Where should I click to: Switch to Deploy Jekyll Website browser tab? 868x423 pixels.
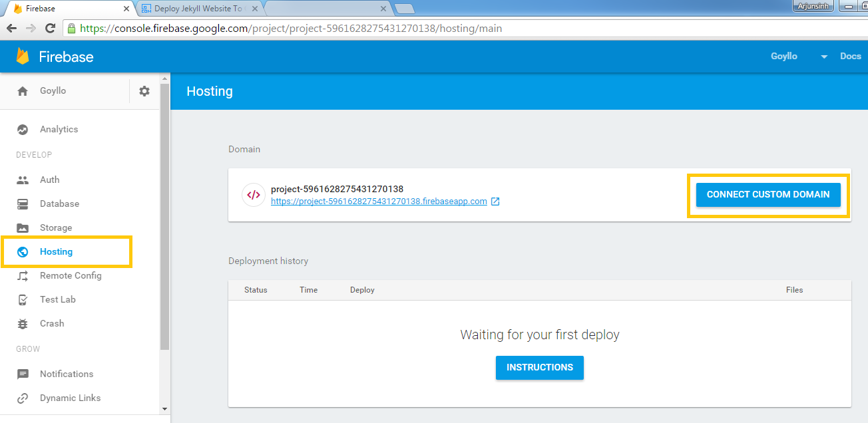[x=199, y=9]
